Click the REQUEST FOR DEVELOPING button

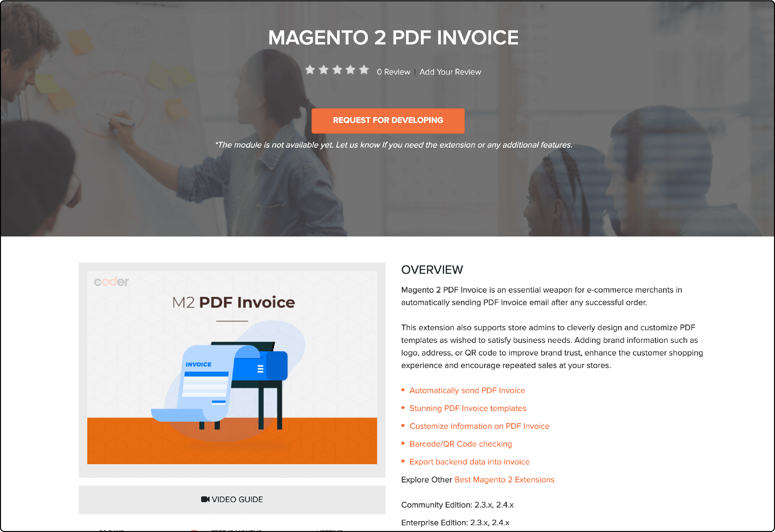click(x=387, y=120)
